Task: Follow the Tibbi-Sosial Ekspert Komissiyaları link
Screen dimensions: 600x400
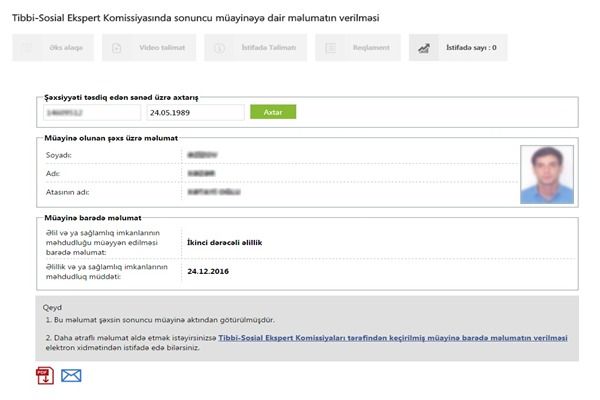Action: [393, 338]
